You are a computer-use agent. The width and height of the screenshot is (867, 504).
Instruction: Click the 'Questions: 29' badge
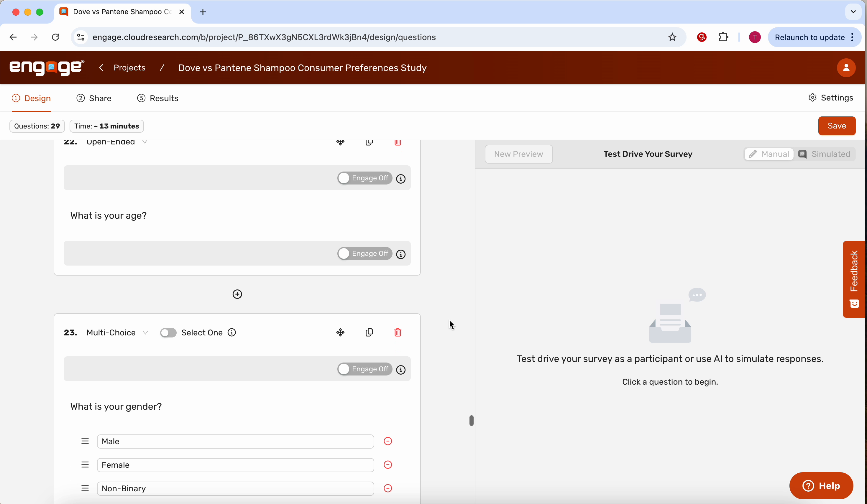click(37, 126)
